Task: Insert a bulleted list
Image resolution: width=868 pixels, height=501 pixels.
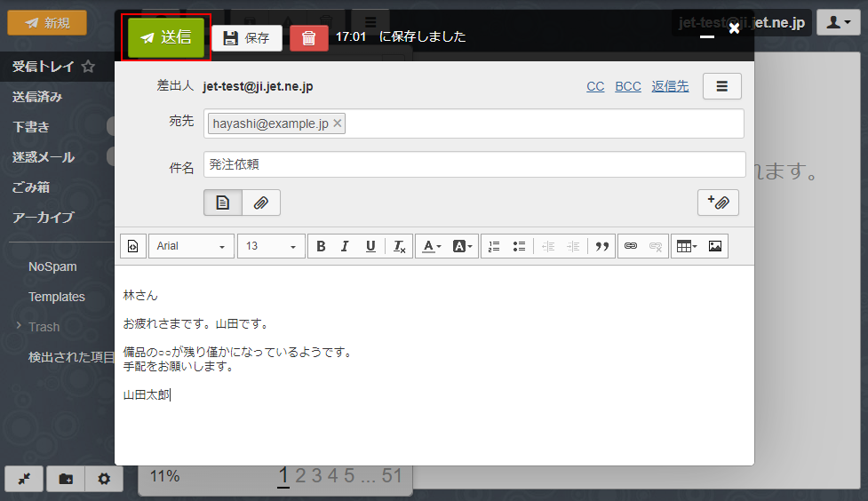Action: (x=520, y=246)
